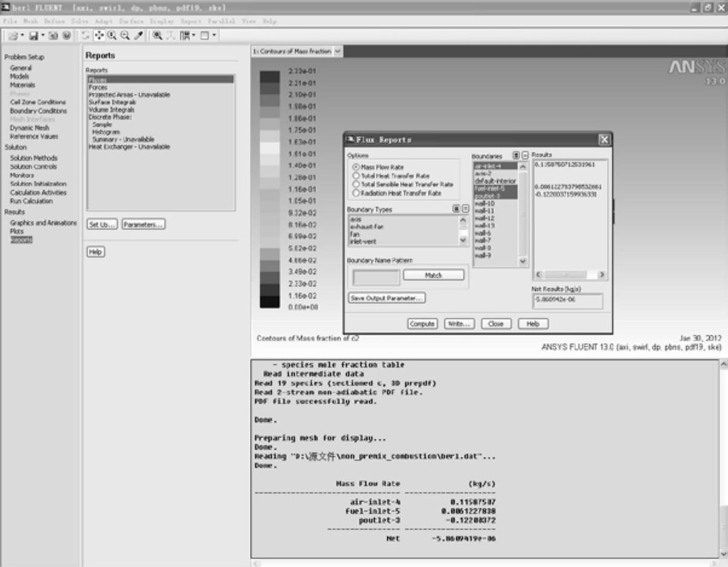Select Radiation Heat Transfer Rate option
The image size is (728, 567).
click(355, 193)
